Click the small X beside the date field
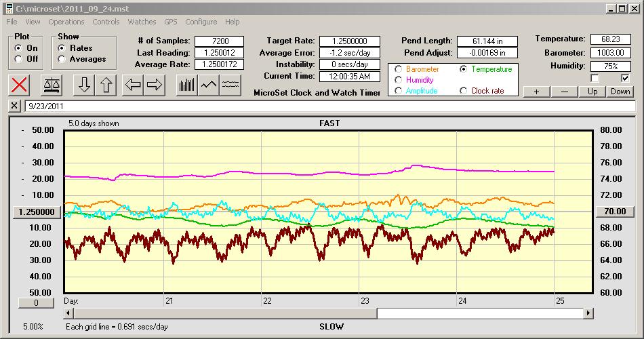 14,106
